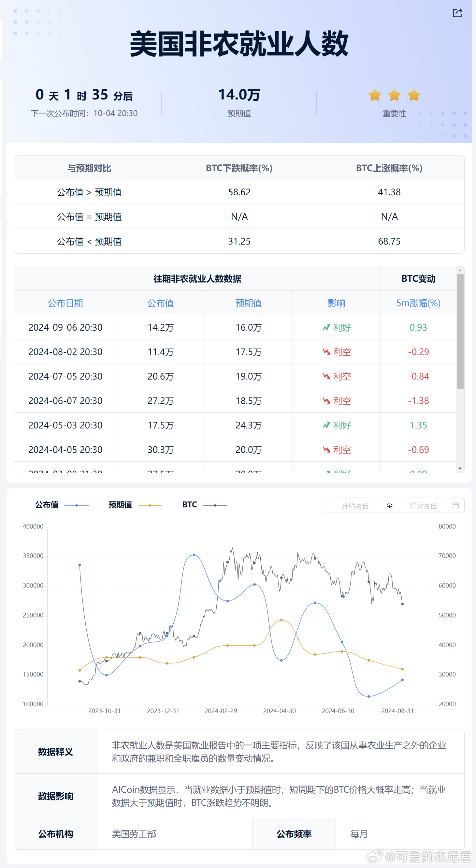
Task: Click the third gold importance star
Action: click(x=414, y=95)
